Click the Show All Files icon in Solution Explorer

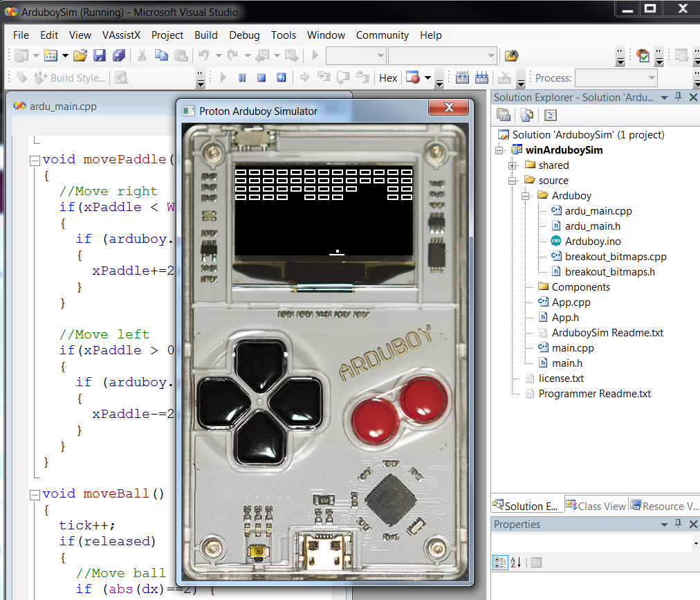527,115
